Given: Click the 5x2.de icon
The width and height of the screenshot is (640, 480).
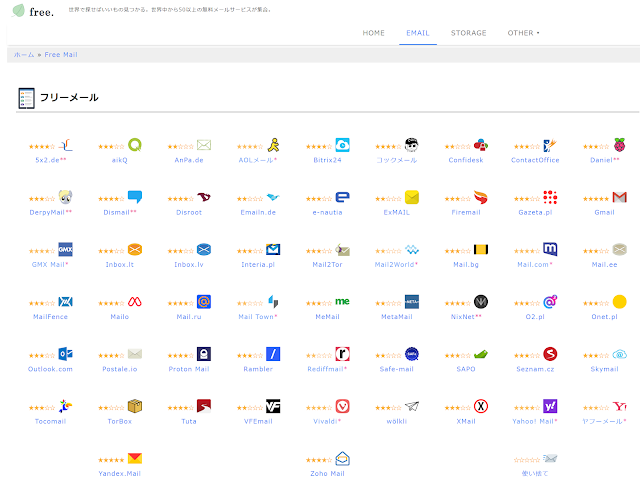Looking at the screenshot, I should (x=65, y=145).
